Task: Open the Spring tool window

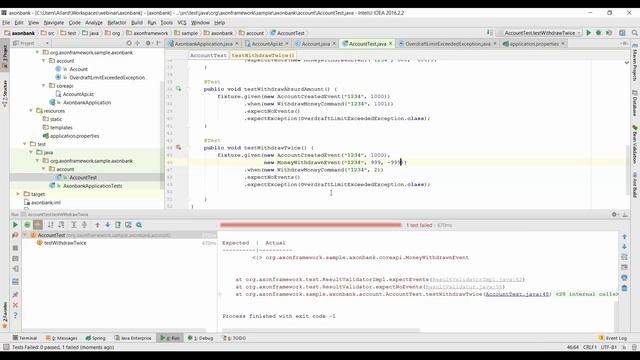Action: coord(96,338)
